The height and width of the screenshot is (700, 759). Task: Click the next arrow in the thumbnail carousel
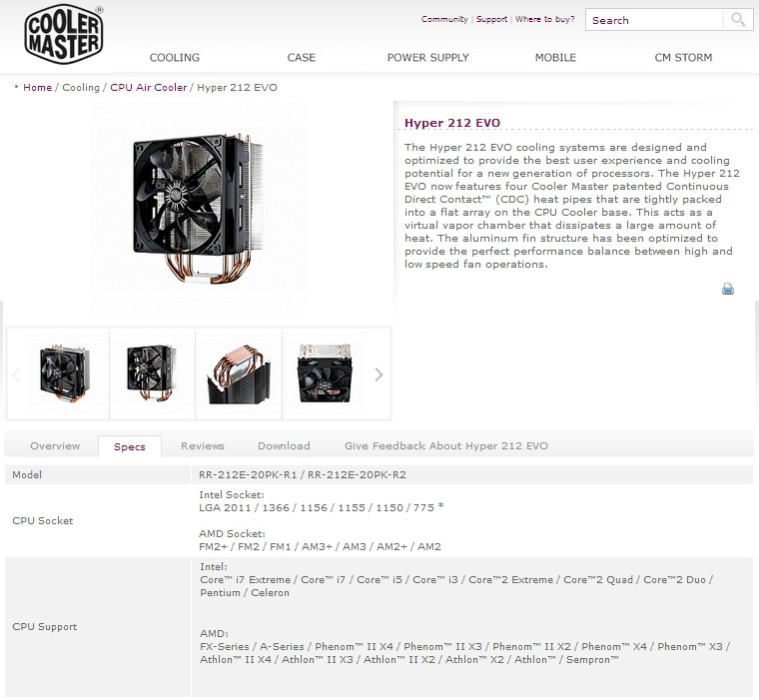tap(379, 374)
